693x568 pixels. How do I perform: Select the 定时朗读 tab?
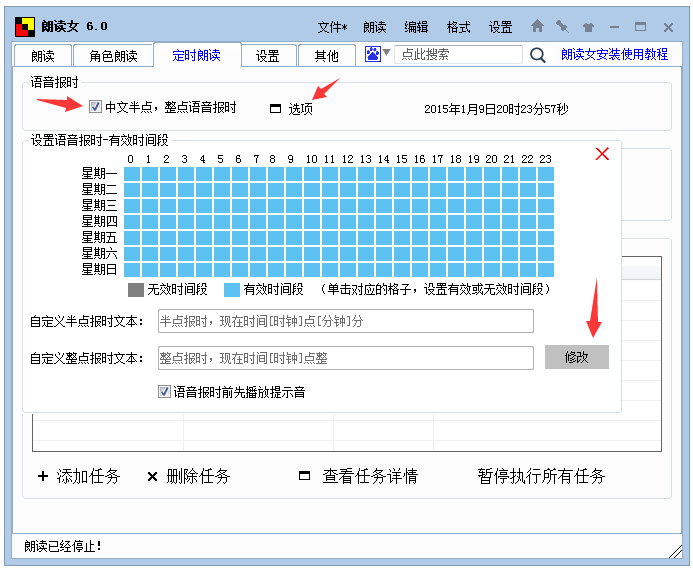coord(197,55)
